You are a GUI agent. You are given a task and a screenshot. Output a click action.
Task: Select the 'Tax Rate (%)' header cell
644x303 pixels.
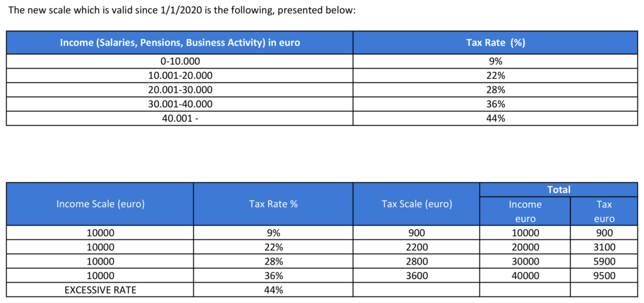point(496,43)
